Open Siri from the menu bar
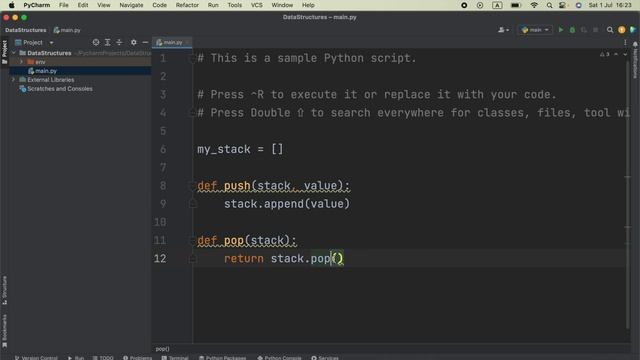 pyautogui.click(x=578, y=5)
